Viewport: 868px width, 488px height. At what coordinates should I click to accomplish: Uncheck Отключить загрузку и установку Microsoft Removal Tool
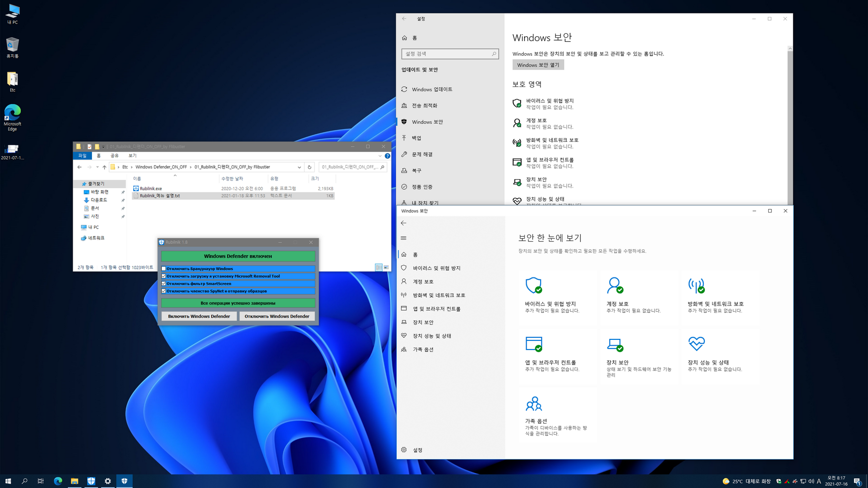tap(164, 276)
